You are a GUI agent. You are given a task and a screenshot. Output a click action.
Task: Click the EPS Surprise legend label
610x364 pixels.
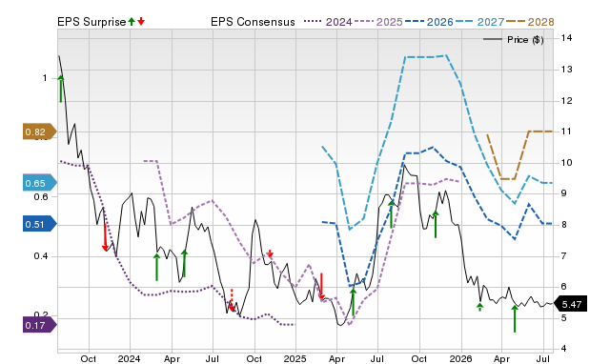[x=91, y=22]
